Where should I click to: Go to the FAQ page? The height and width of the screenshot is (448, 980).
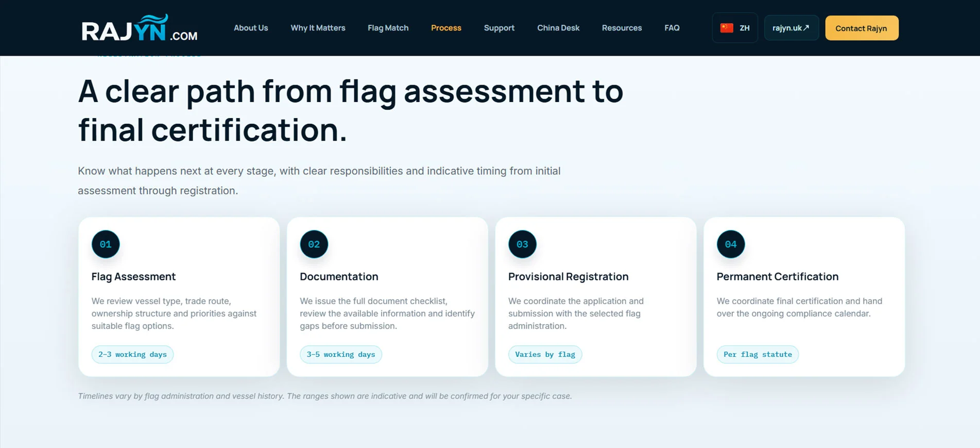[672, 28]
